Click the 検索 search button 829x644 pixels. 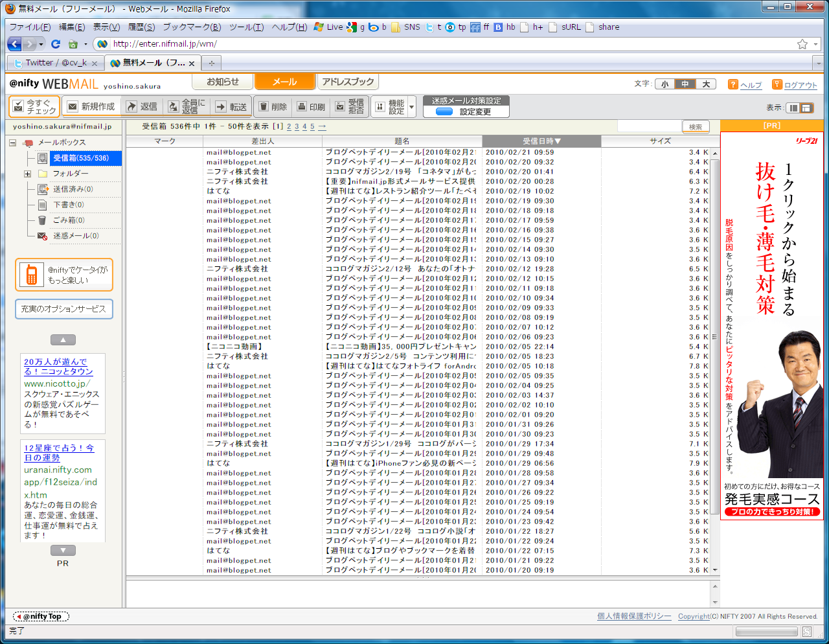pyautogui.click(x=696, y=127)
